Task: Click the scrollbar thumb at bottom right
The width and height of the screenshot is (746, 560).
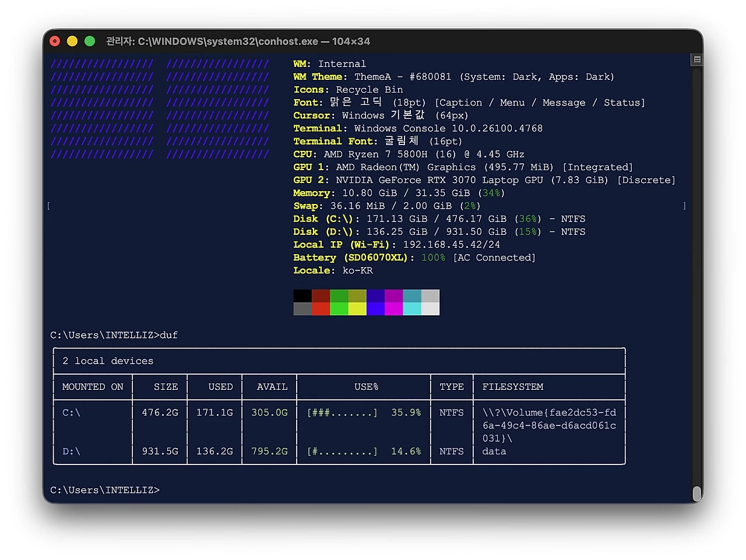Action: (x=697, y=493)
